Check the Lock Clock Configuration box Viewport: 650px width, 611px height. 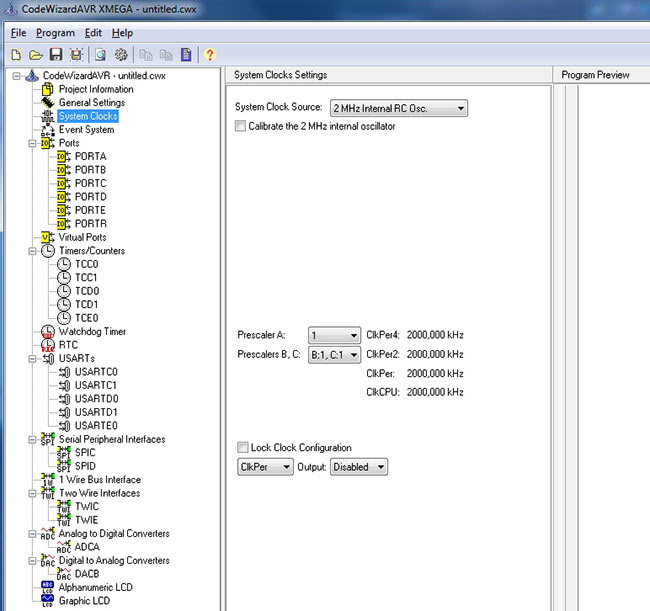[242, 447]
